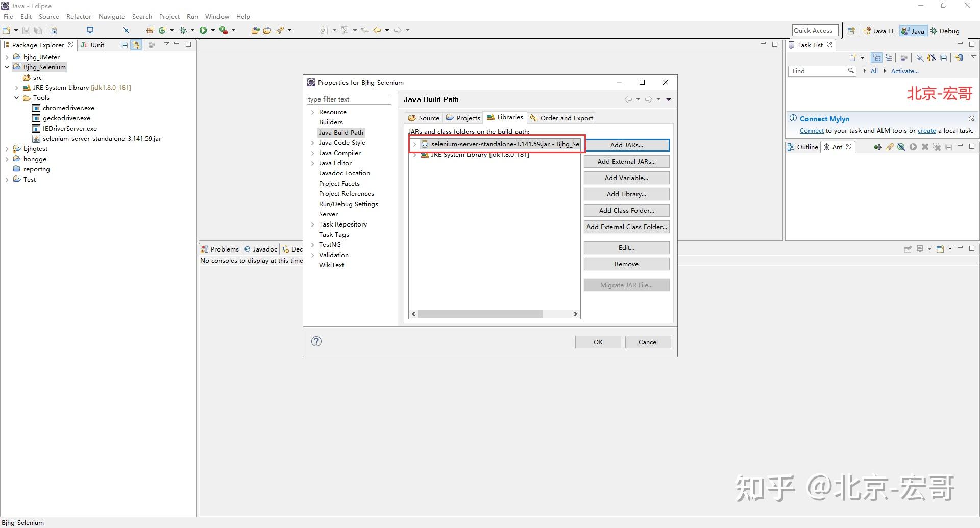Click Add Buildfiles icon in Ant view
The width and height of the screenshot is (980, 528).
click(877, 147)
